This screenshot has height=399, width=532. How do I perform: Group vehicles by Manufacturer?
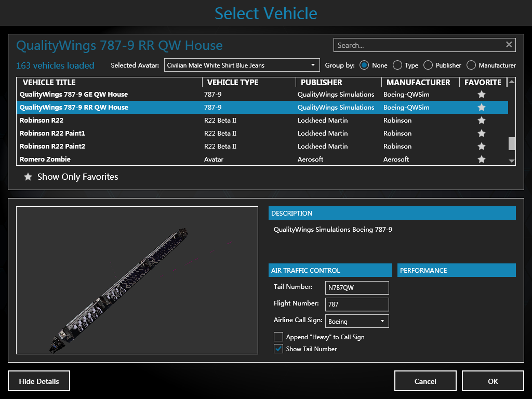pyautogui.click(x=471, y=65)
